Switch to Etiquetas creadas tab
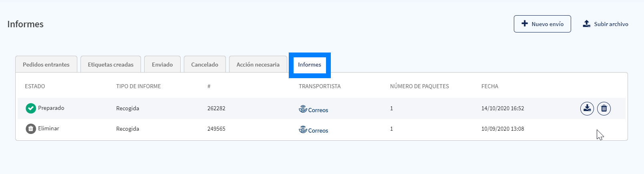Viewport: 644px width, 174px height. [x=111, y=65]
